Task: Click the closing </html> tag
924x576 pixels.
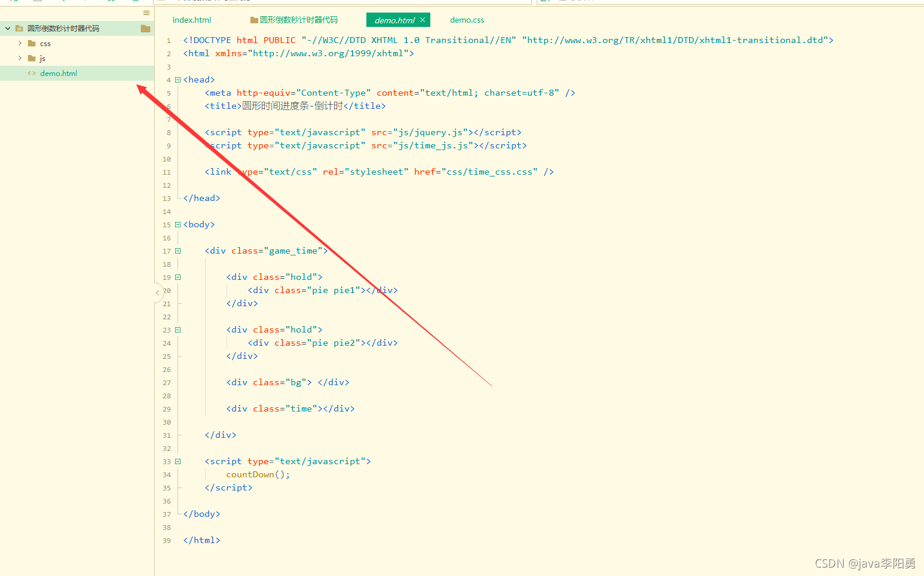Action: (x=201, y=540)
